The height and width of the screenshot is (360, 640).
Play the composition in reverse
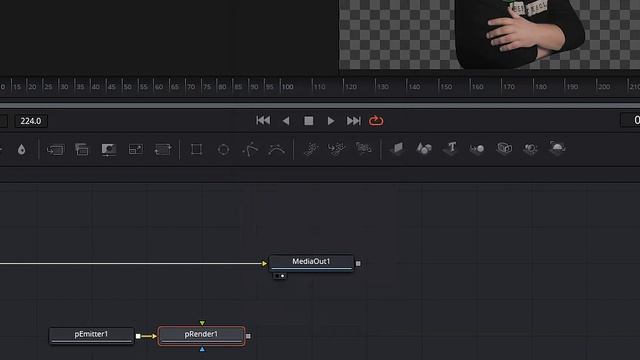click(286, 121)
